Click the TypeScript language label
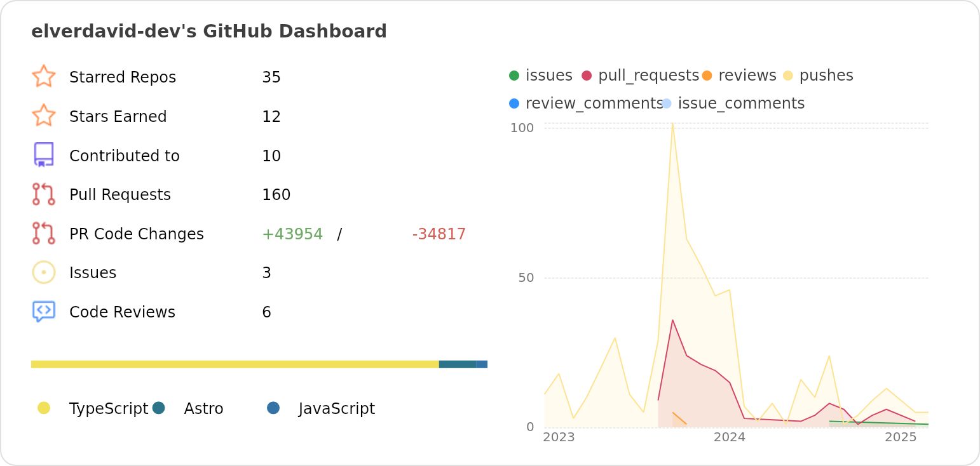The height and width of the screenshot is (466, 980). (x=109, y=409)
